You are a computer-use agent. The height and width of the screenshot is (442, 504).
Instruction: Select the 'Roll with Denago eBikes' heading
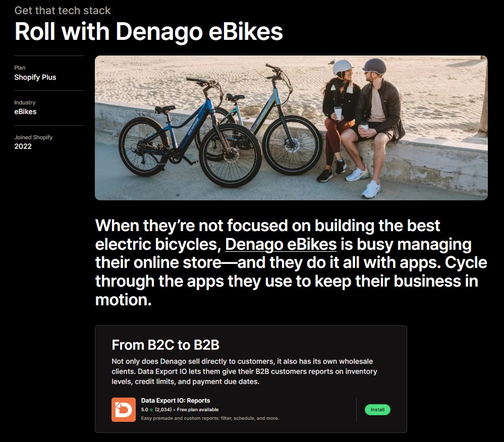(x=149, y=32)
